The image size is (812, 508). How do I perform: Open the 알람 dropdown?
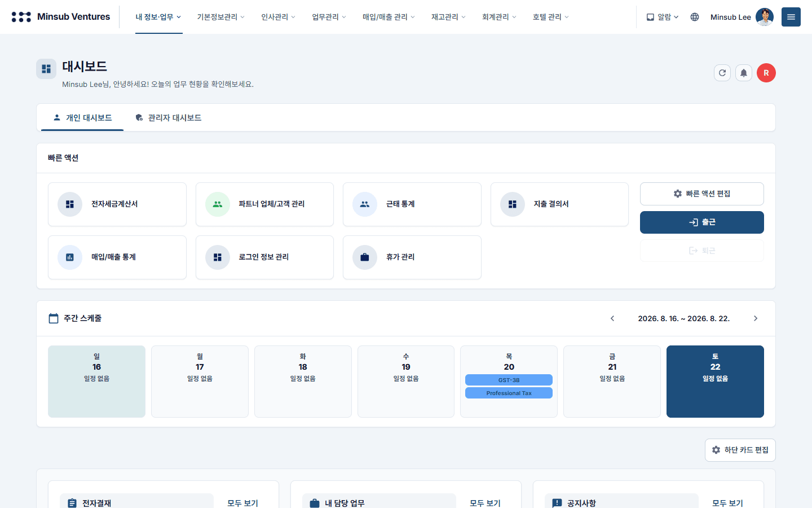(663, 17)
